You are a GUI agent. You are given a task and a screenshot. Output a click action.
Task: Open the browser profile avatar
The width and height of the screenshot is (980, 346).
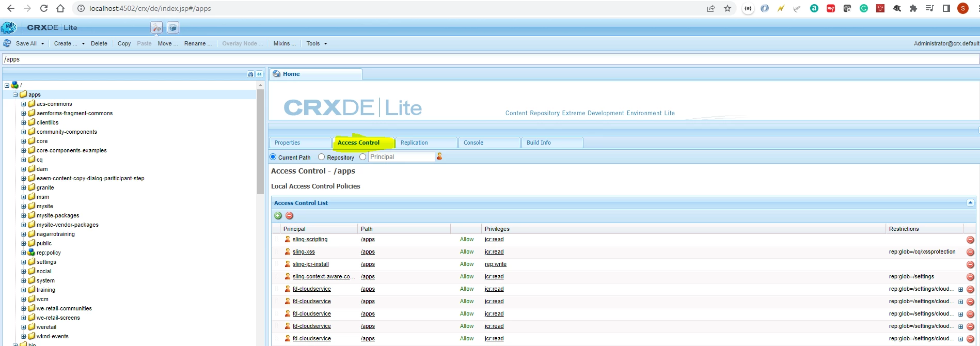(x=963, y=8)
